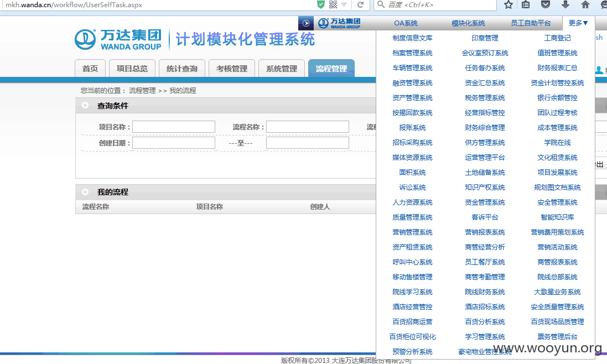Click the 流程名称 input field
The image size is (607, 364).
tap(308, 127)
